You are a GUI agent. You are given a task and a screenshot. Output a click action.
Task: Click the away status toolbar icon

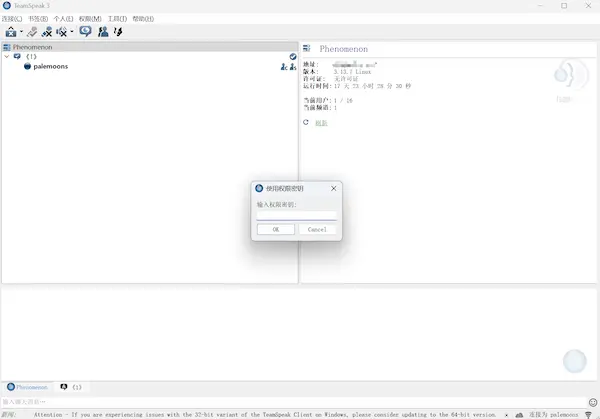point(85,32)
